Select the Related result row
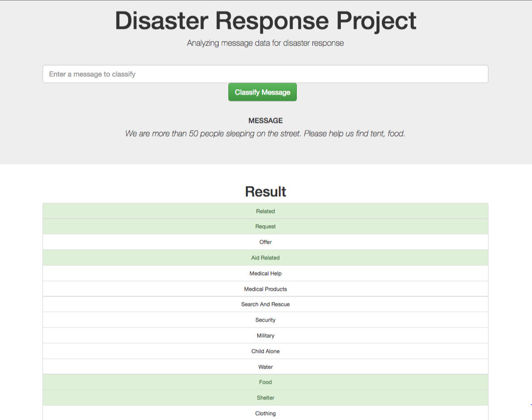This screenshot has width=532, height=420. (x=266, y=211)
